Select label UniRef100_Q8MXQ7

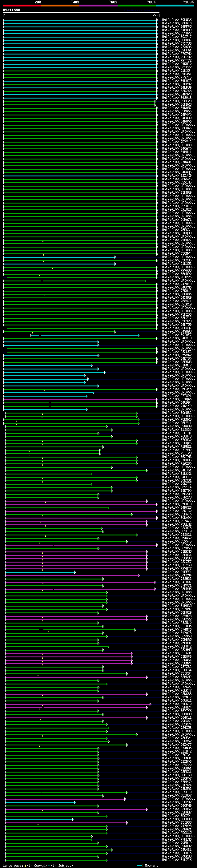pos(177,328)
